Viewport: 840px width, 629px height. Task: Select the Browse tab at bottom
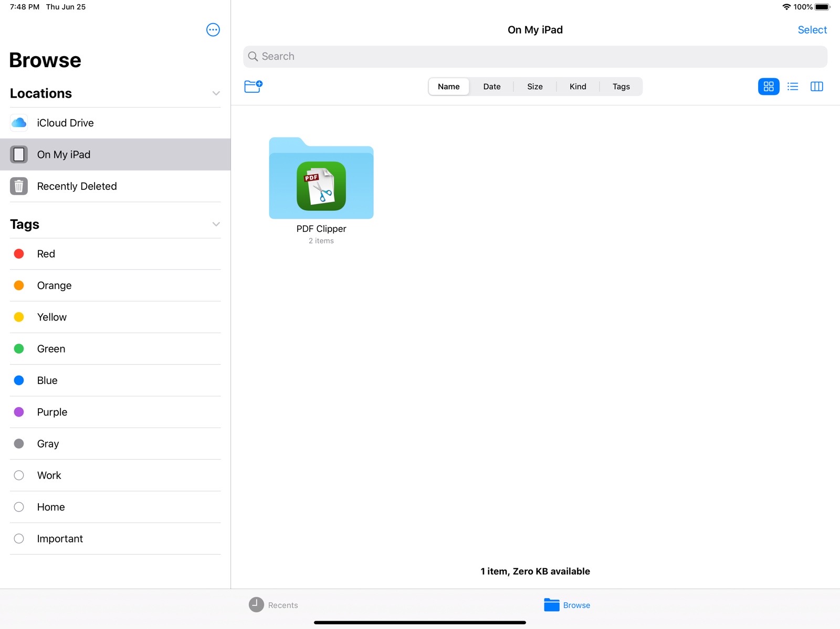pyautogui.click(x=567, y=605)
